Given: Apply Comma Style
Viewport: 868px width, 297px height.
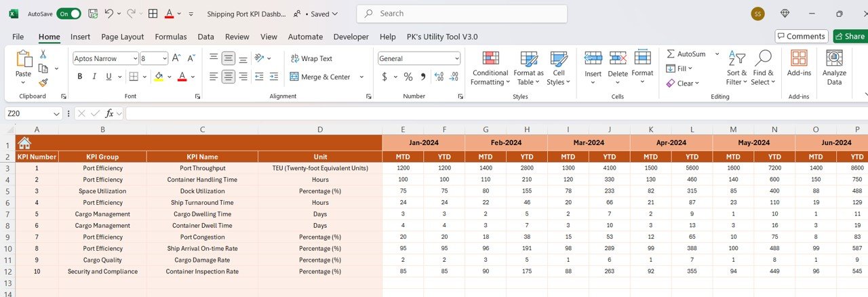Looking at the screenshot, I should pyautogui.click(x=423, y=77).
